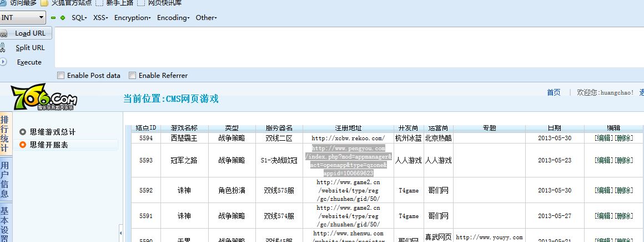Go to 首页 link

554,92
